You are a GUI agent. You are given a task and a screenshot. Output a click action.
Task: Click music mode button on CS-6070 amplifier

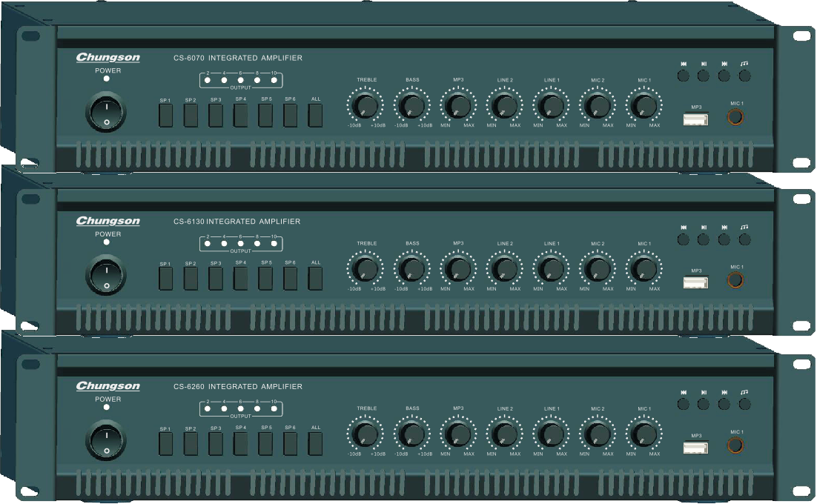click(x=745, y=76)
